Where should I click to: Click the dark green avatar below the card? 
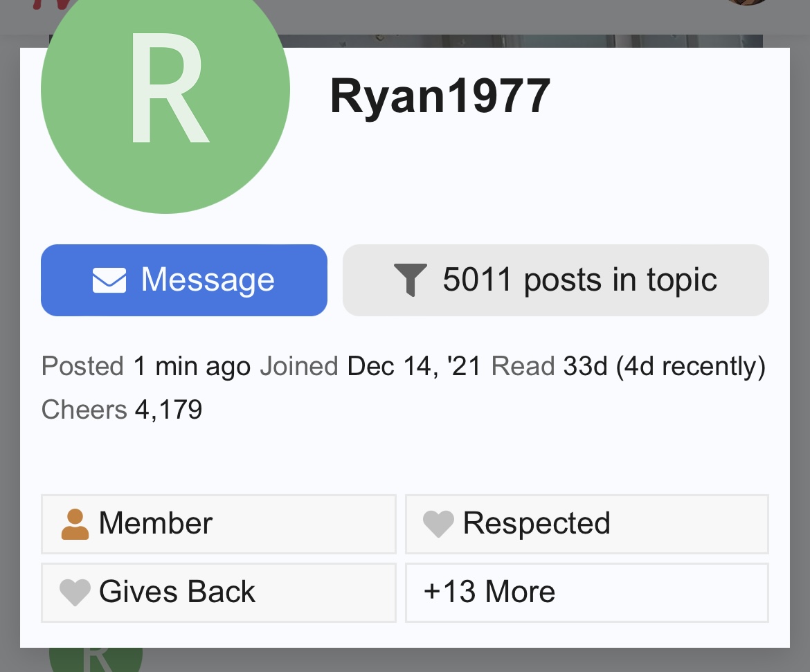tap(96, 660)
